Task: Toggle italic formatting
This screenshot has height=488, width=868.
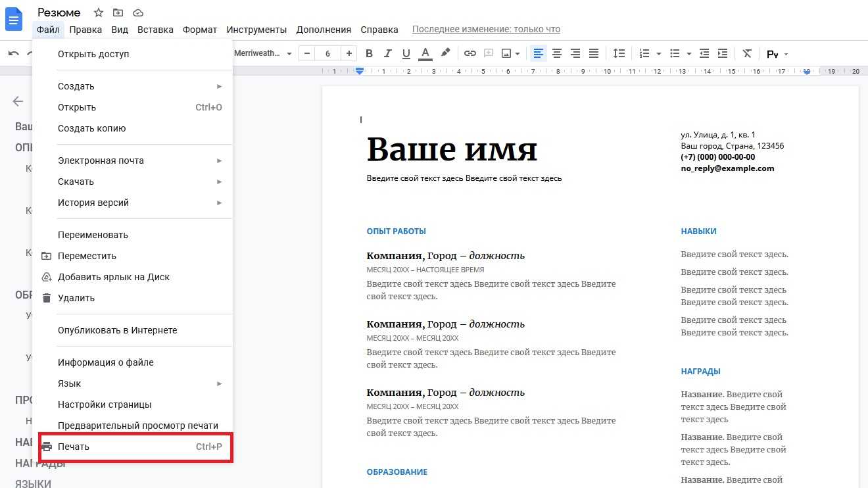Action: point(387,53)
